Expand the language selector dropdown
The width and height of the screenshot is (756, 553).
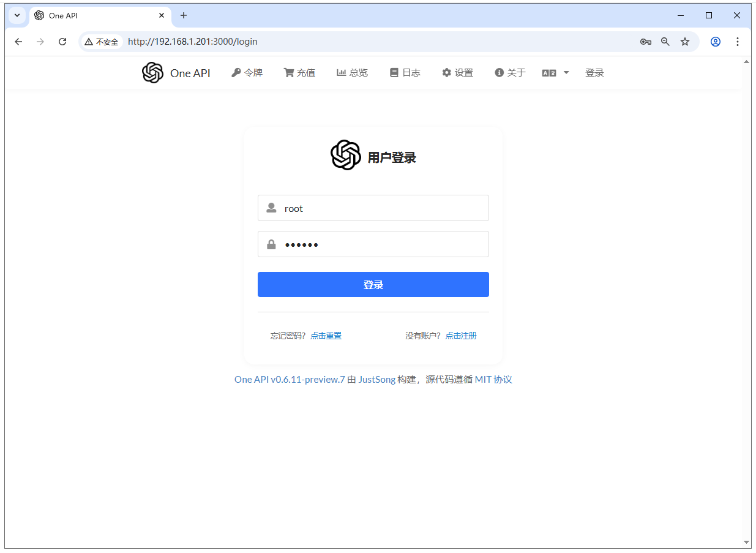[x=555, y=73]
